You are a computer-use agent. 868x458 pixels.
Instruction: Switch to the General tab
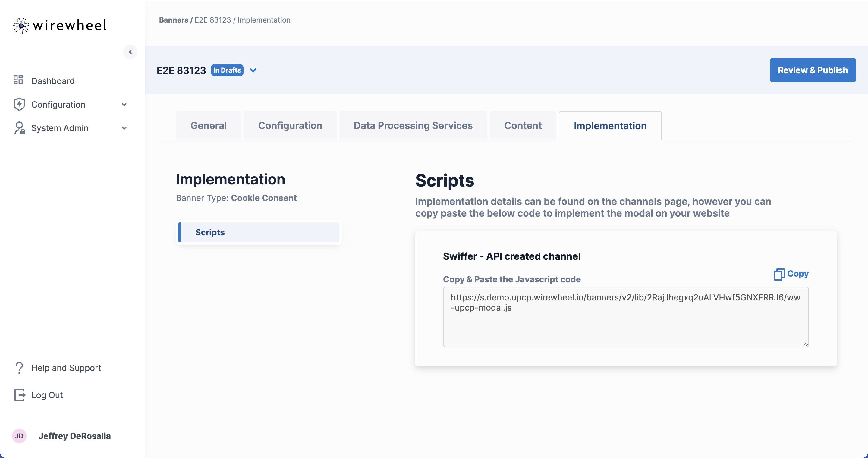point(208,126)
